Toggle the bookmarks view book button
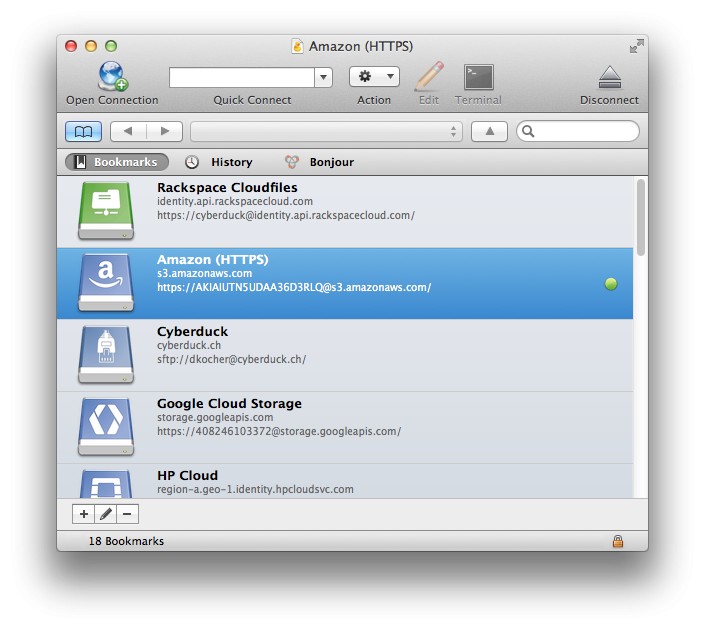This screenshot has width=705, height=630. tap(83, 131)
